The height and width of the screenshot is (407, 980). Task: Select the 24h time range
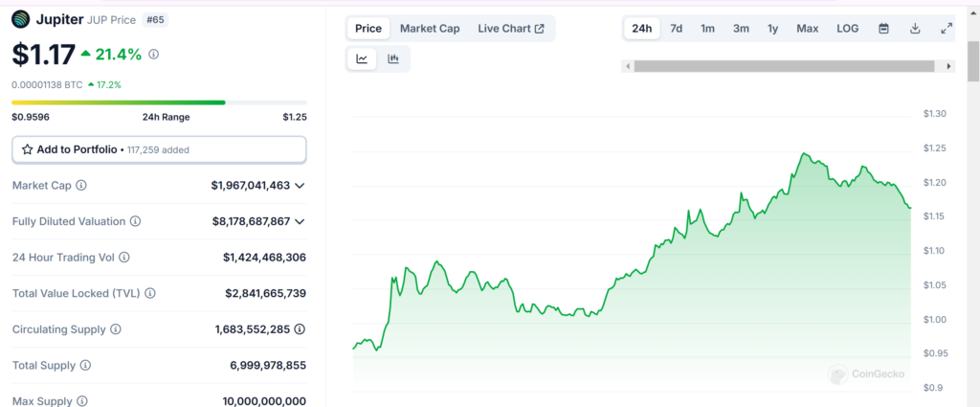(642, 29)
